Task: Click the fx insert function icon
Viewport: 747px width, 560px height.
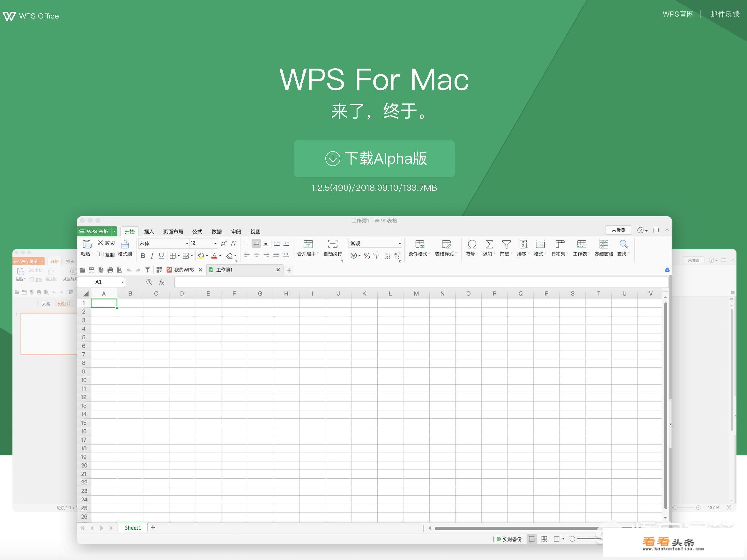Action: click(x=161, y=282)
